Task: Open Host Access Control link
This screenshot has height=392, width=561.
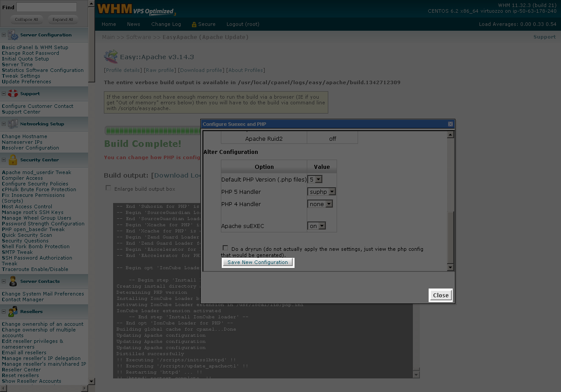Action: 27,207
